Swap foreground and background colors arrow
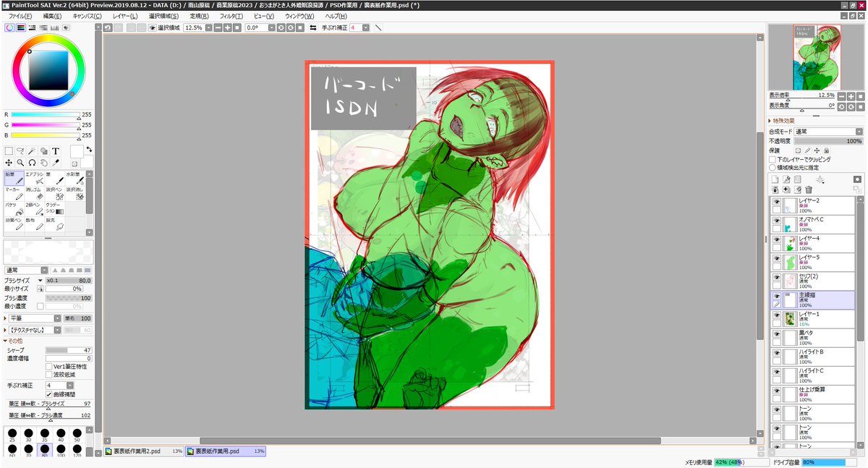The image size is (868, 468). [x=89, y=149]
